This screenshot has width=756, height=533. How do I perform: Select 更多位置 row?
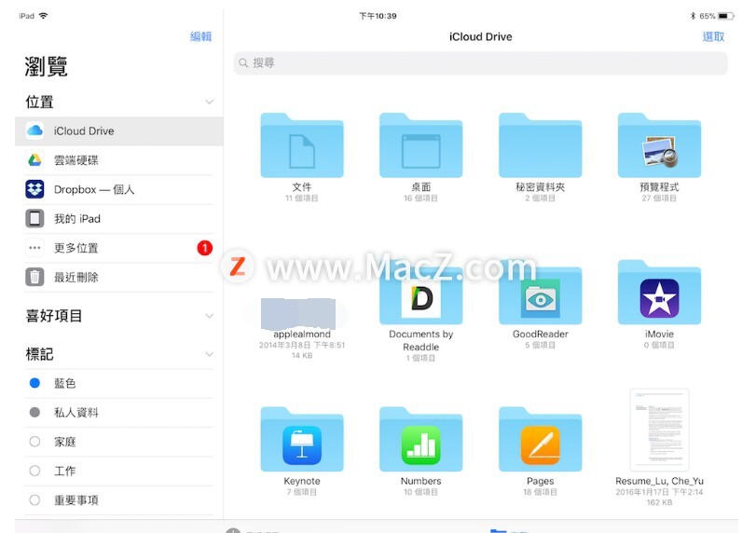(x=119, y=248)
